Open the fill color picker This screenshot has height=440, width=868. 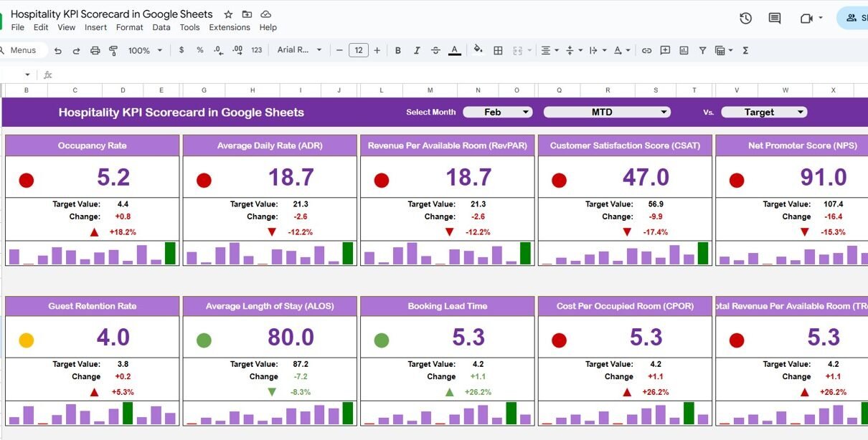478,50
